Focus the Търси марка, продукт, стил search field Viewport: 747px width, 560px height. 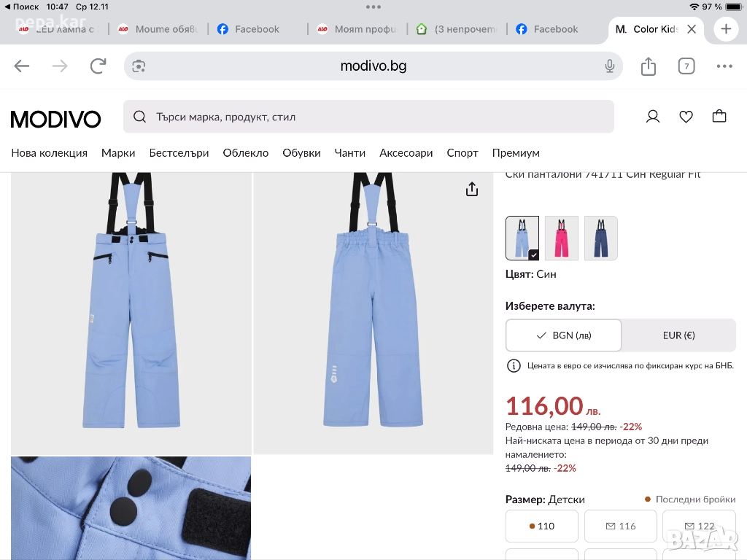point(368,117)
